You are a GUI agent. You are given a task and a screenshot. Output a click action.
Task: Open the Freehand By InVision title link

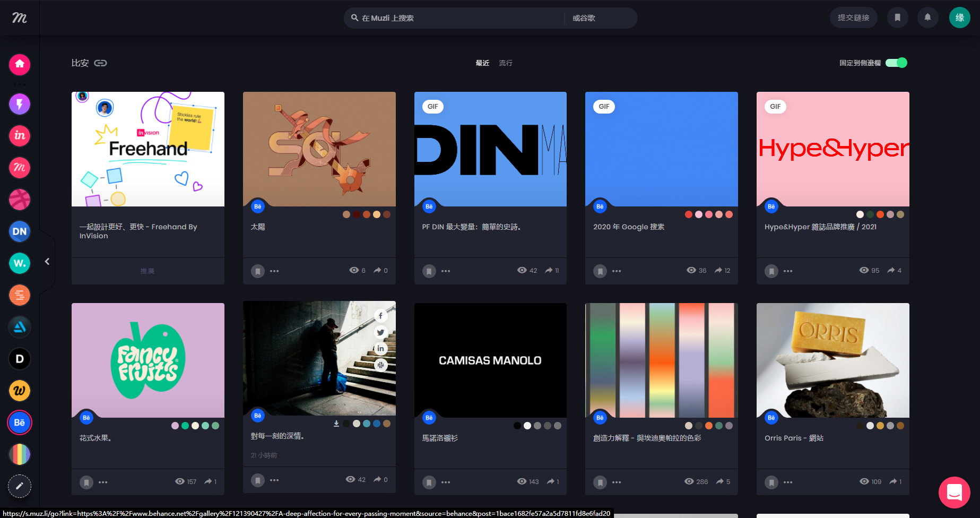pyautogui.click(x=138, y=231)
